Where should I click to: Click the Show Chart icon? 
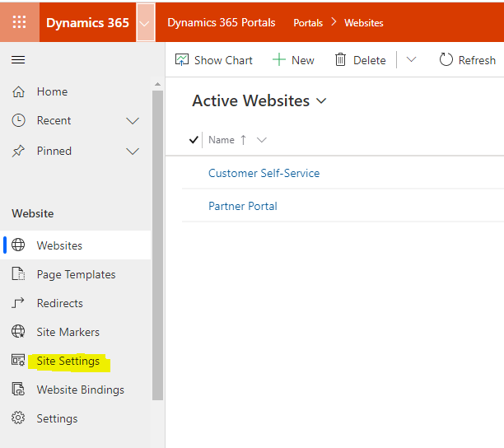point(182,60)
